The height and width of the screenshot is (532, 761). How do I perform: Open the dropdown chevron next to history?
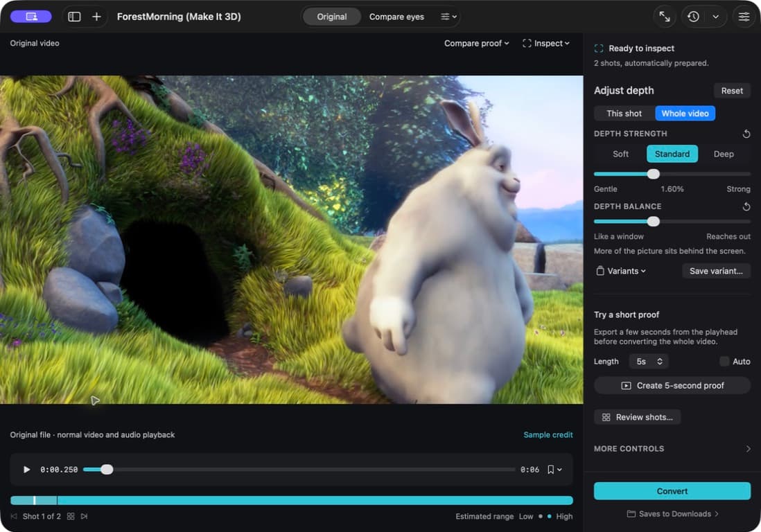click(x=716, y=17)
